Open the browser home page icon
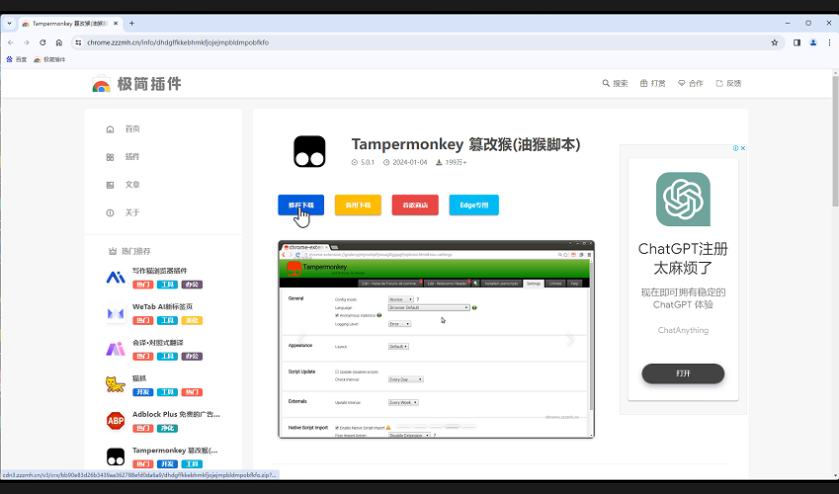839x494 pixels. pos(59,42)
